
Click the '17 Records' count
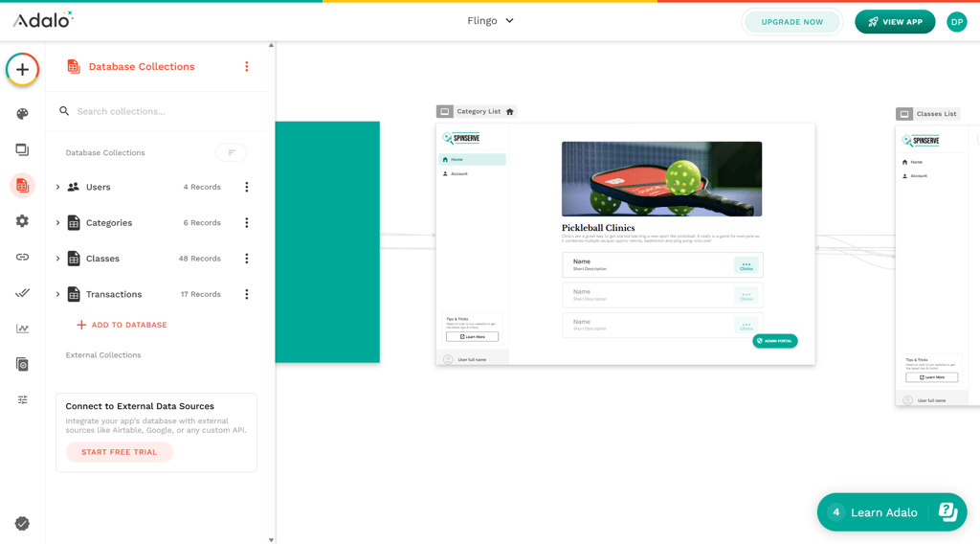click(201, 294)
